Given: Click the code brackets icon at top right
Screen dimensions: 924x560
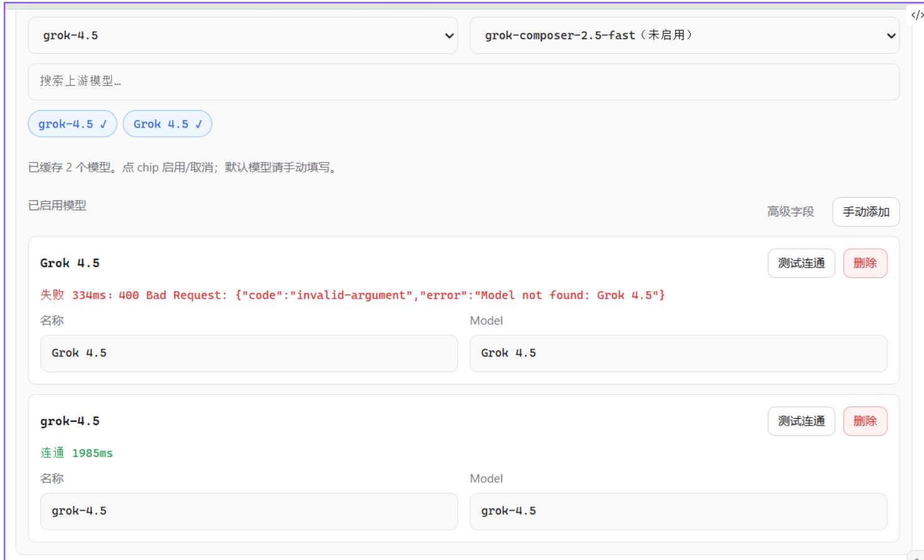Looking at the screenshot, I should point(917,15).
